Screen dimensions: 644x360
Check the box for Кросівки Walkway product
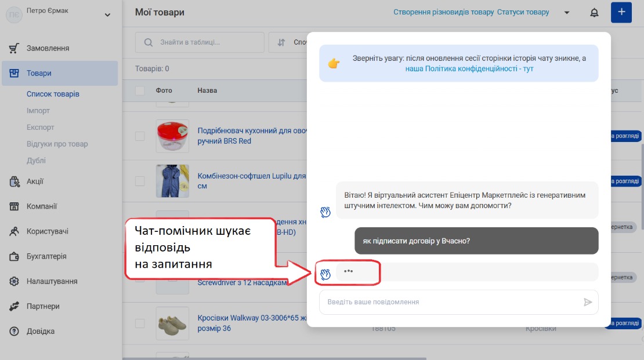click(140, 323)
